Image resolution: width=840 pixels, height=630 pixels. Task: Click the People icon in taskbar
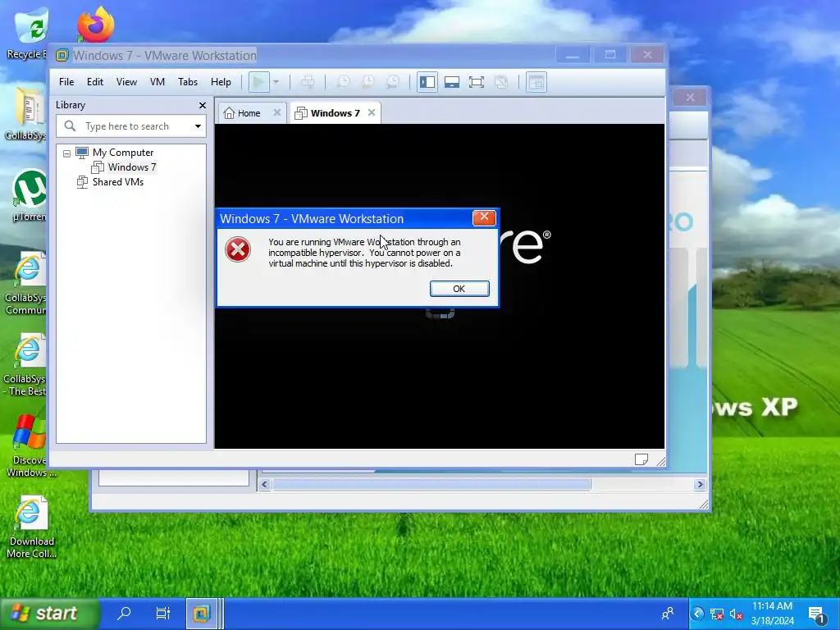pos(668,614)
